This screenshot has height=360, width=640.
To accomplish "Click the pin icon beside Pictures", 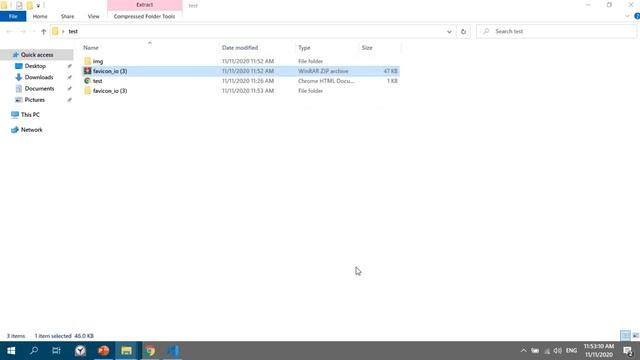I will [69, 100].
